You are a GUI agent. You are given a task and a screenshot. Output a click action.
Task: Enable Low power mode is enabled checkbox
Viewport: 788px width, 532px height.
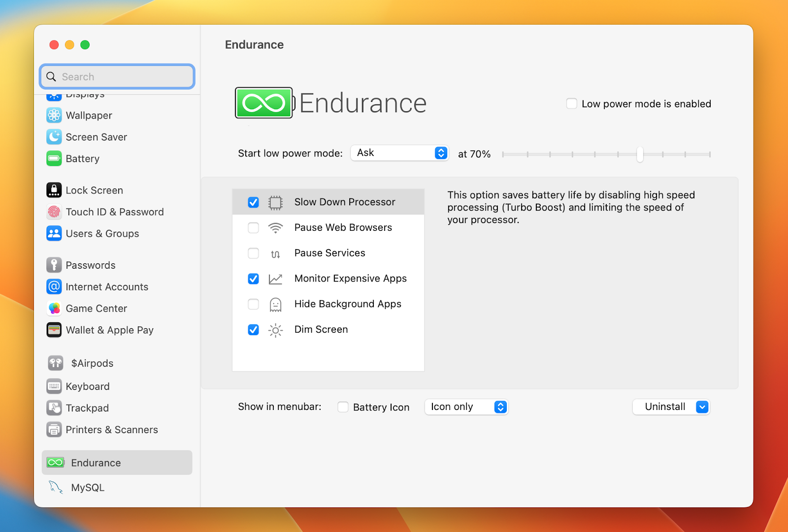tap(572, 104)
